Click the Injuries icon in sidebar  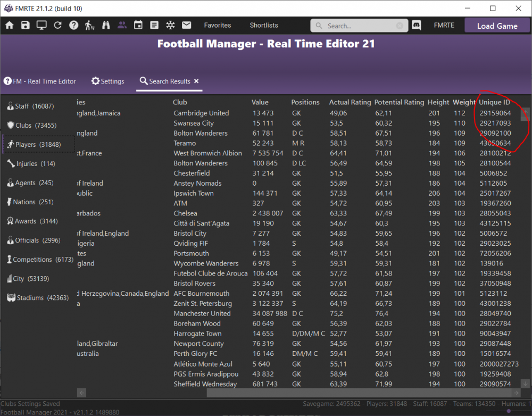tap(11, 163)
